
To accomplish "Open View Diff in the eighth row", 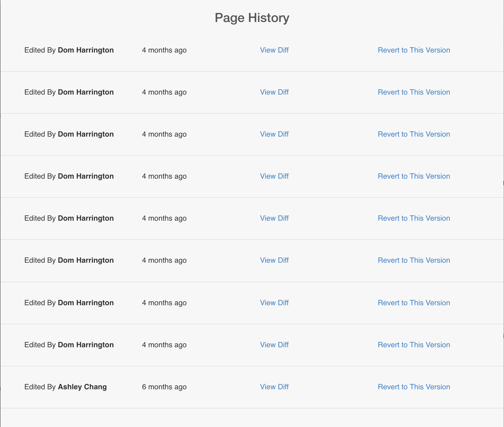I will 274,345.
